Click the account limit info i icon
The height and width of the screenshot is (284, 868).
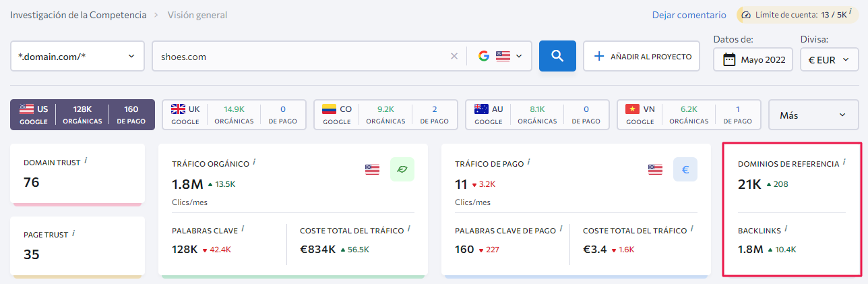click(850, 12)
